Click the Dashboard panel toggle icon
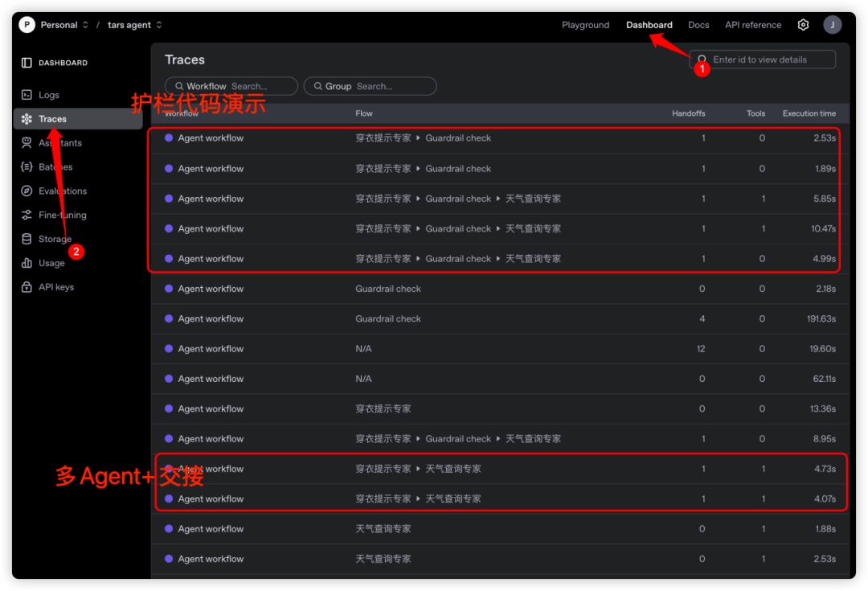 click(27, 63)
